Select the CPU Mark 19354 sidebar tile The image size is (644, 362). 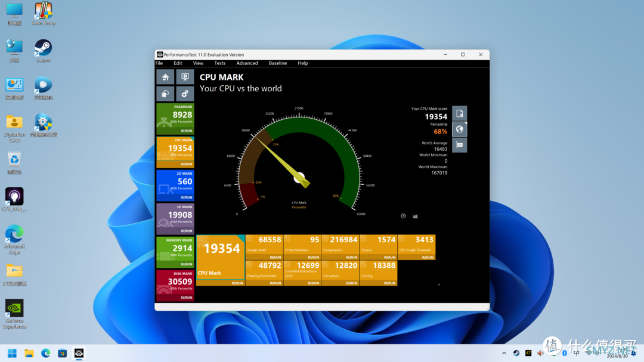[x=175, y=152]
